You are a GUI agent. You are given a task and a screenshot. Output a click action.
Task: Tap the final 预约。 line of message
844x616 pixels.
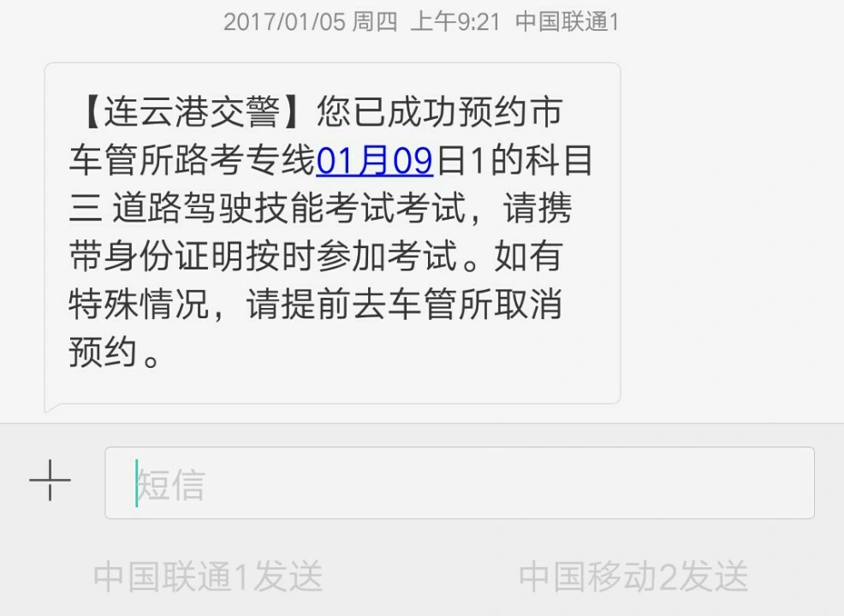[114, 352]
